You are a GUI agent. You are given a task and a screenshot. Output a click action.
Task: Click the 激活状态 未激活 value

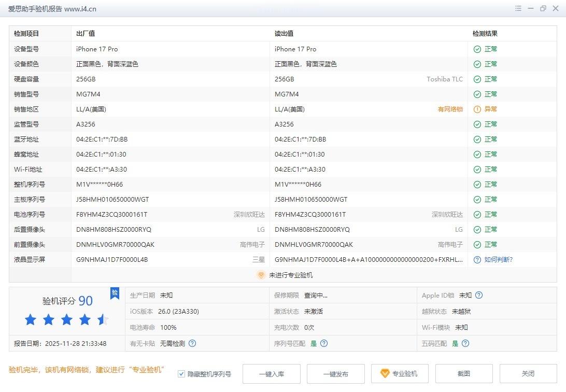point(313,312)
